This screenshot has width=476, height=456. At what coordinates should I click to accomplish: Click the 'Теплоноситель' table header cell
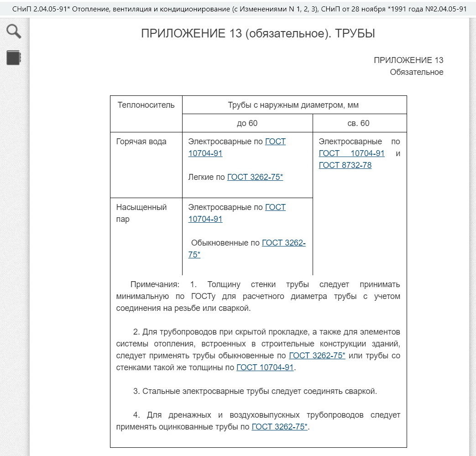(146, 105)
